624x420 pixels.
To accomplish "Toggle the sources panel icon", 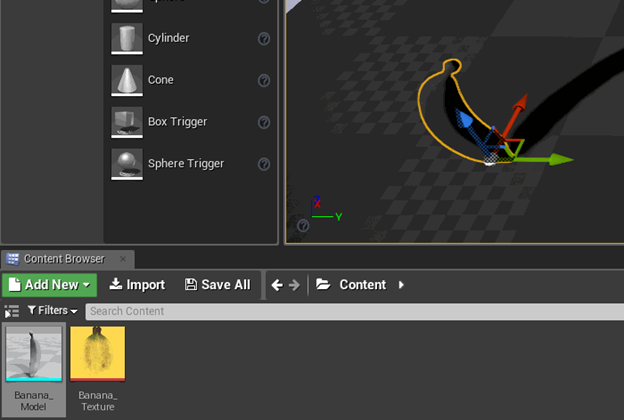I will click(x=12, y=311).
